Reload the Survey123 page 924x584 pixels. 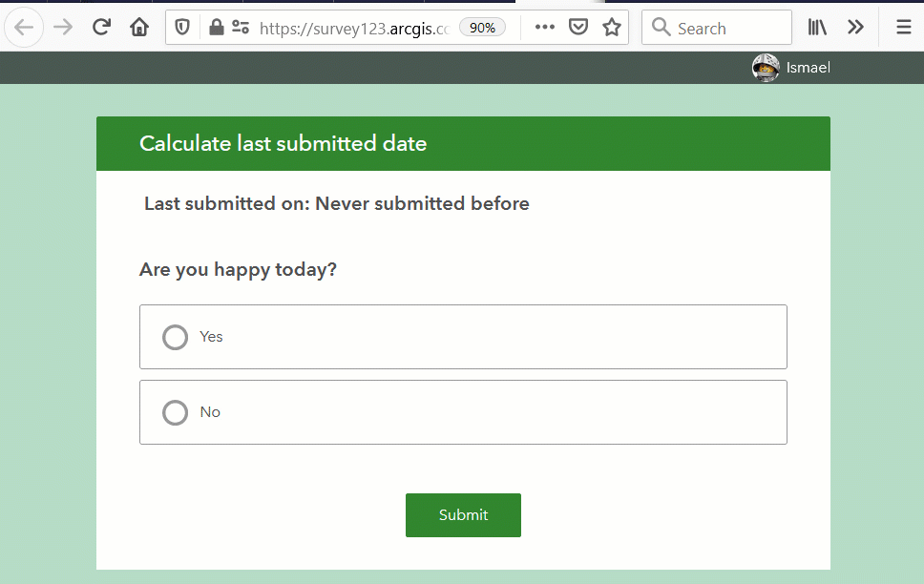pyautogui.click(x=101, y=27)
